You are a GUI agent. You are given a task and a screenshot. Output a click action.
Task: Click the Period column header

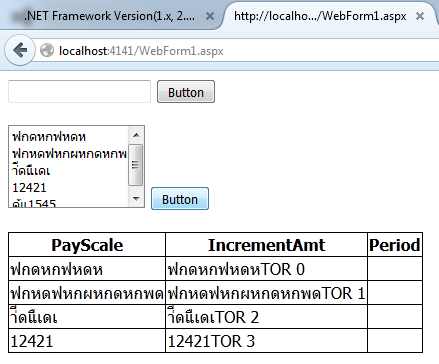coord(395,245)
